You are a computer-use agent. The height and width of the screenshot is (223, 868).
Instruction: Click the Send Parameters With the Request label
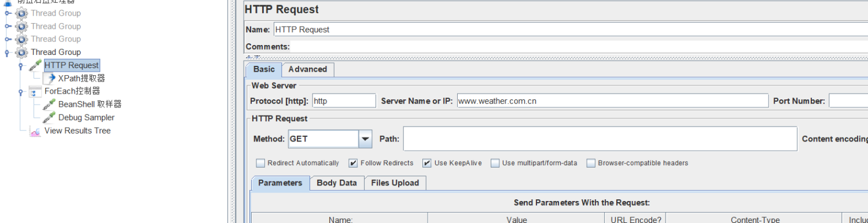pyautogui.click(x=582, y=203)
